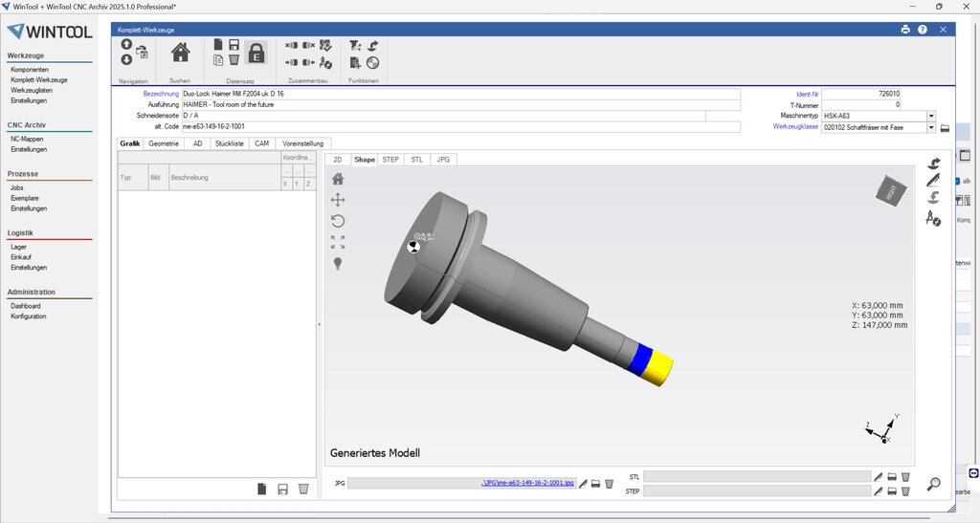Go to previous record with up arrow
The height and width of the screenshot is (523, 980).
tap(126, 44)
